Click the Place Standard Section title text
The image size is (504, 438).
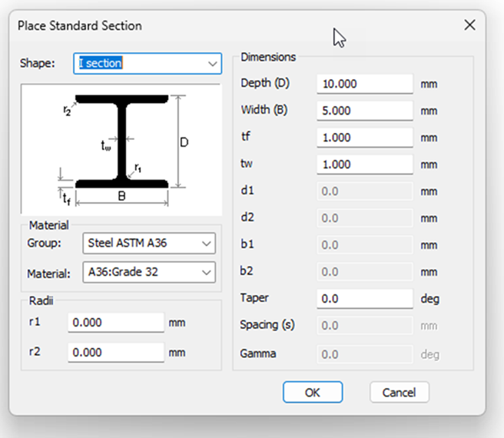click(x=80, y=25)
